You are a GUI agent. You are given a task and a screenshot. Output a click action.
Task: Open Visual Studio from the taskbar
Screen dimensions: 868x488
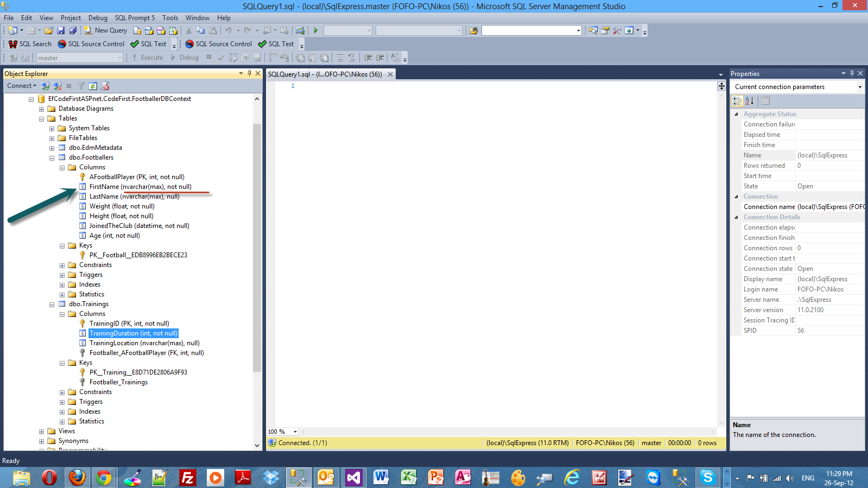(353, 478)
